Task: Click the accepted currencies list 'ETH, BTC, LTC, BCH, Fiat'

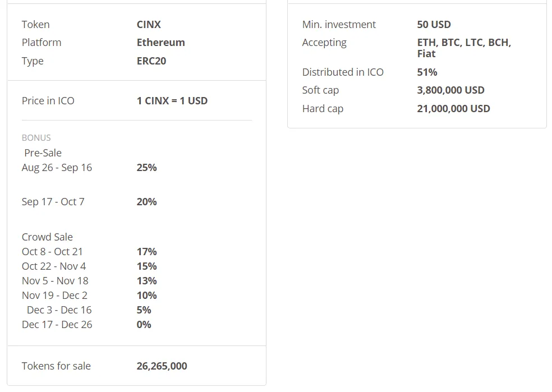Action: pyautogui.click(x=463, y=48)
